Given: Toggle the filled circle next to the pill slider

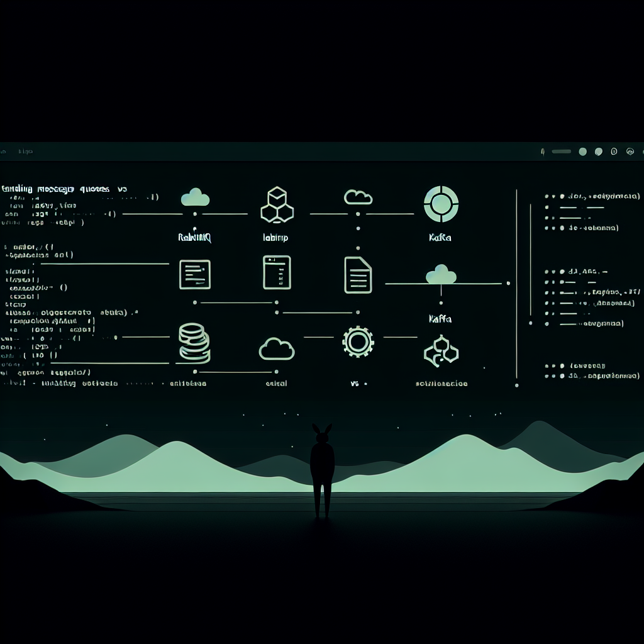Looking at the screenshot, I should [582, 152].
